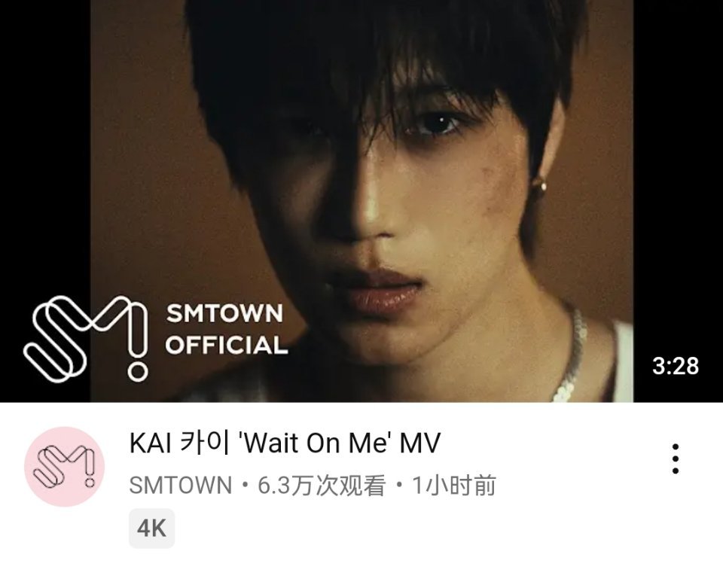Click the SMTOWN OFFICIAL watermark text

226,330
